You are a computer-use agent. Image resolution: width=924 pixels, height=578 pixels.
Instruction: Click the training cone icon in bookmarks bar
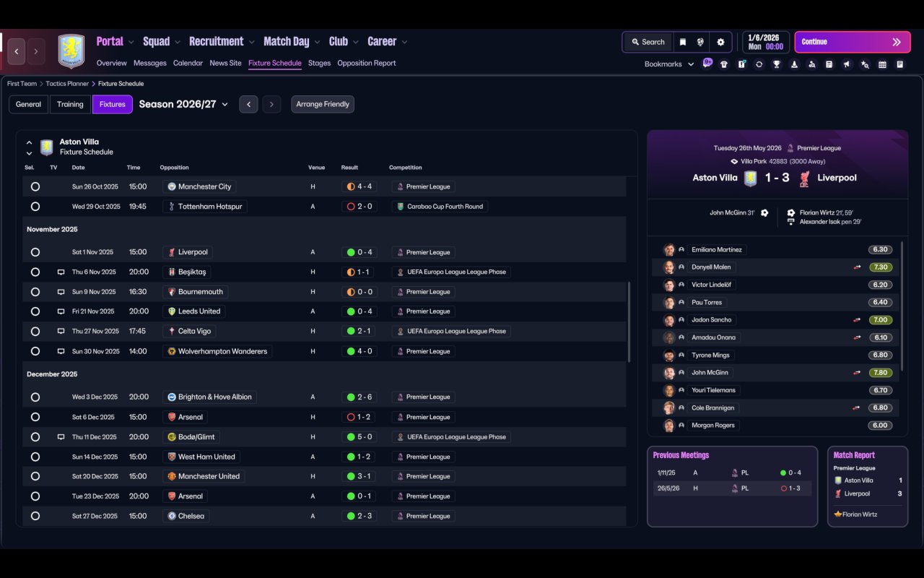(794, 64)
